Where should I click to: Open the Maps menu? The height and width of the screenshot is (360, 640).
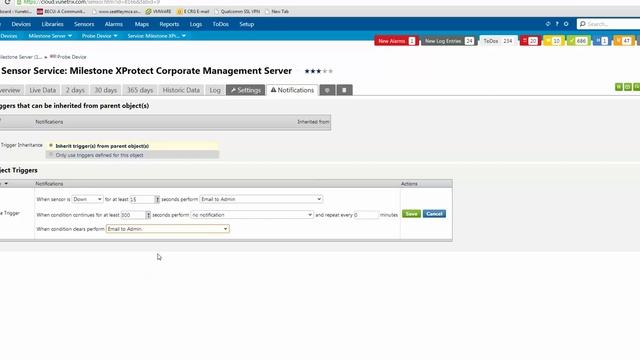[x=142, y=24]
